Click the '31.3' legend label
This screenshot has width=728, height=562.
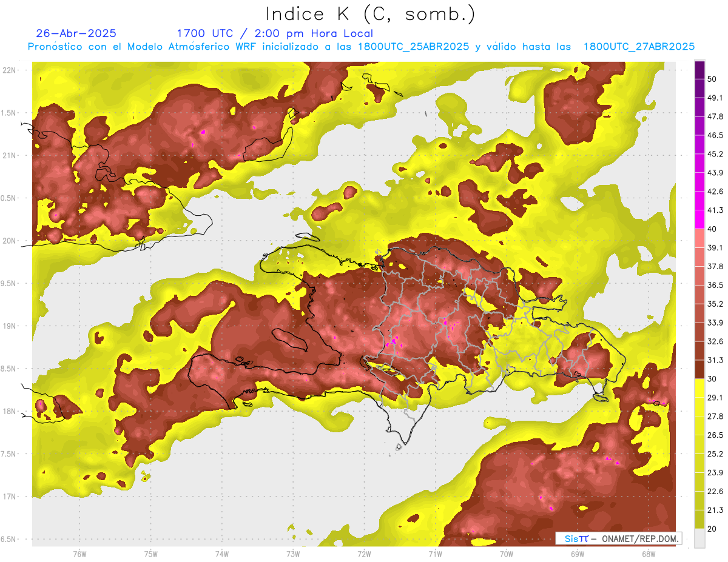(715, 360)
